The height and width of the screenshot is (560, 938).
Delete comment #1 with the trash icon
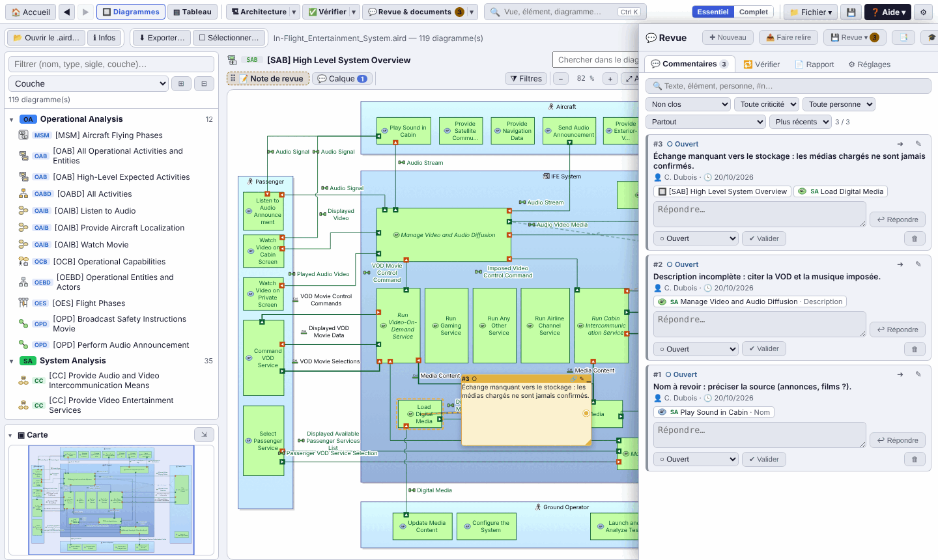pyautogui.click(x=915, y=459)
